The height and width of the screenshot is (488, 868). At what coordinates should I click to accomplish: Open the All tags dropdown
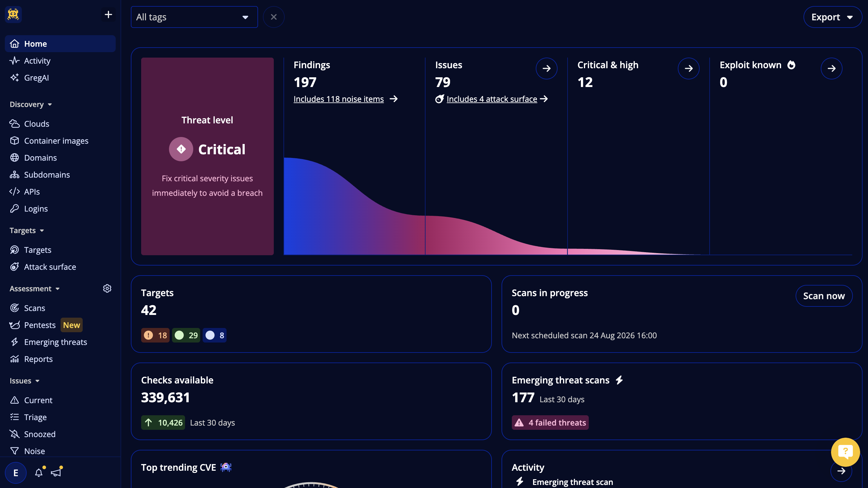tap(194, 17)
